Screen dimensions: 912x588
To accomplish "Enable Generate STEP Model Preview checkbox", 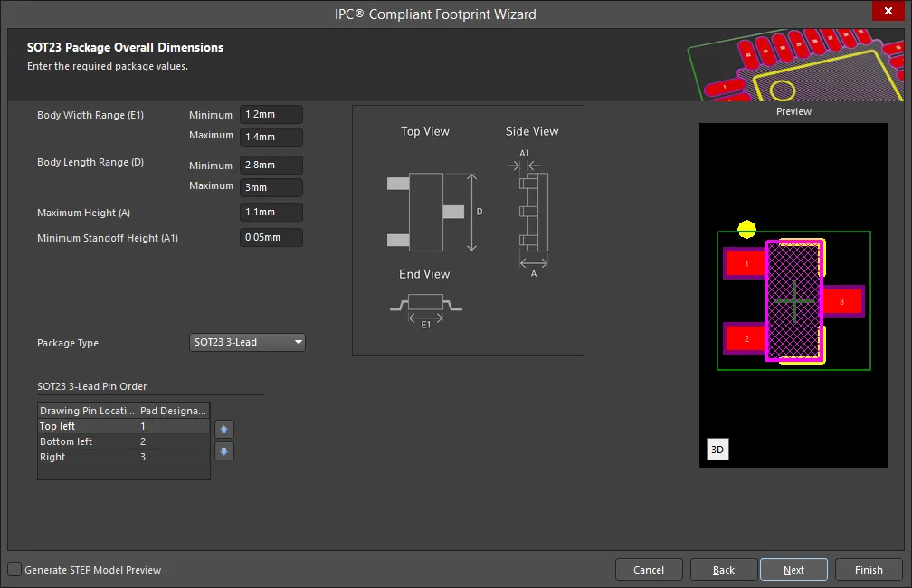I will pyautogui.click(x=14, y=569).
